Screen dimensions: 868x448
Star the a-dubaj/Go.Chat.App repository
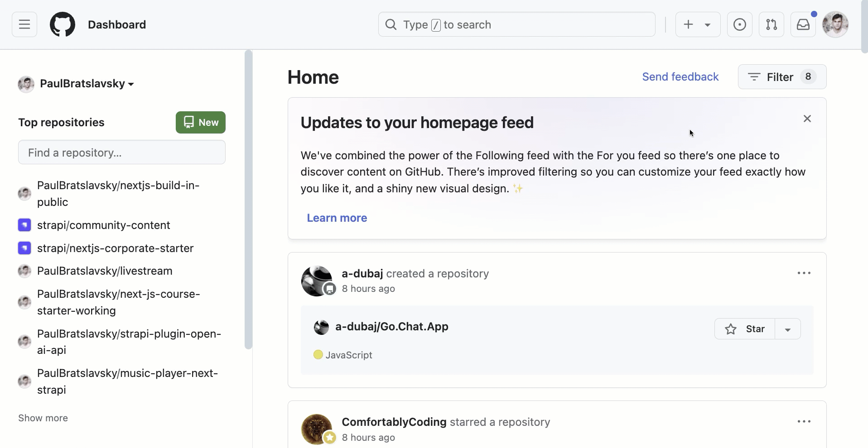click(745, 329)
